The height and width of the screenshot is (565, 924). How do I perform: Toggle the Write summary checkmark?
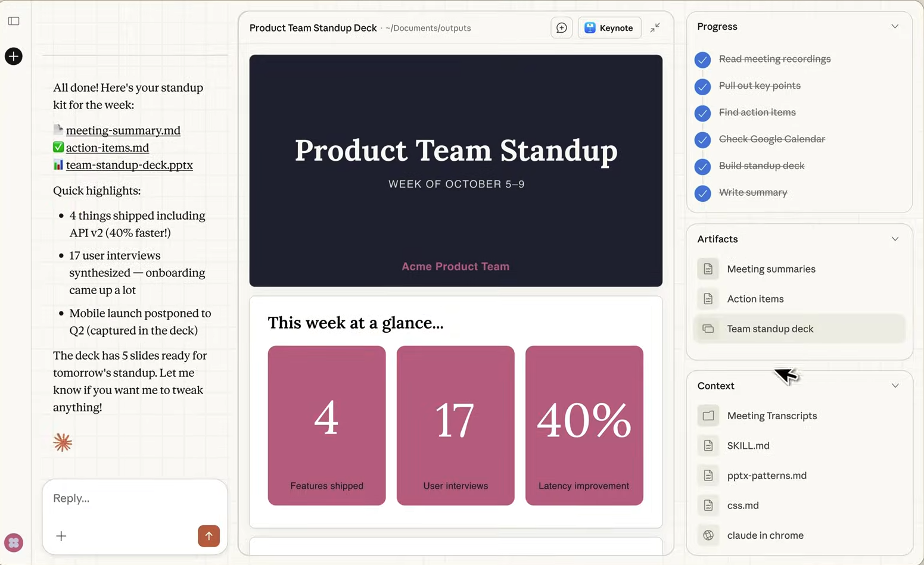click(702, 193)
